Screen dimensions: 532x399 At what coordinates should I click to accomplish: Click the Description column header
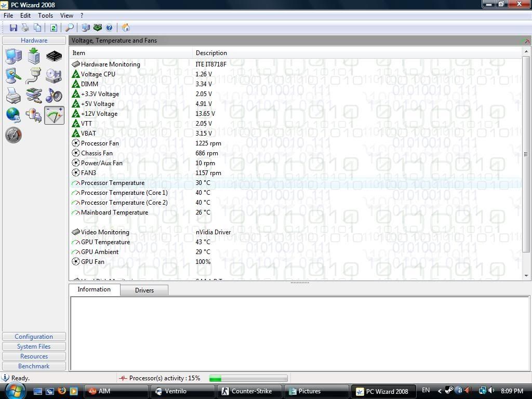[x=211, y=53]
